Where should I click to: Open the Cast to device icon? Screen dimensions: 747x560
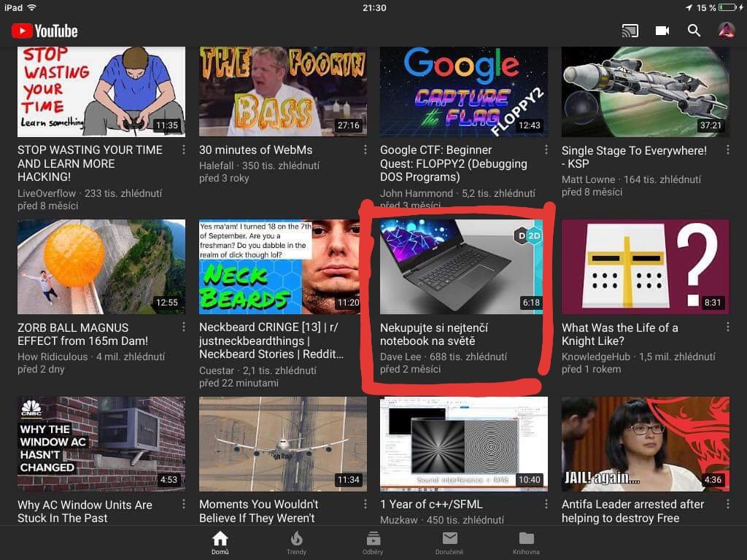click(630, 31)
